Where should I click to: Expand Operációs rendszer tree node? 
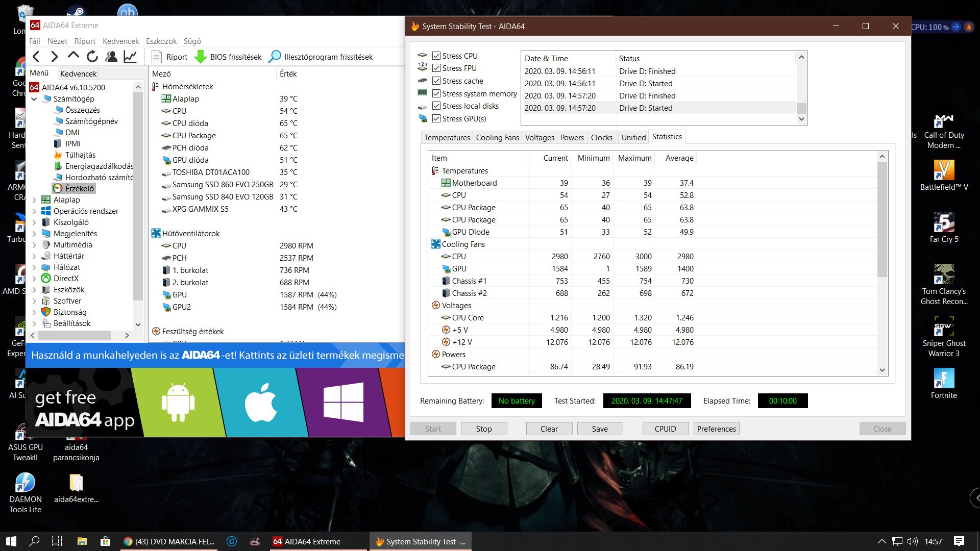coord(34,211)
